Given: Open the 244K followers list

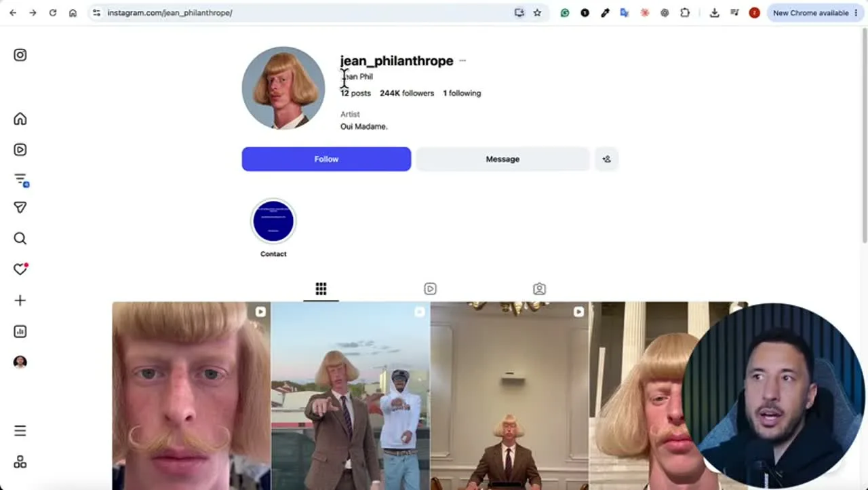Looking at the screenshot, I should coord(407,93).
